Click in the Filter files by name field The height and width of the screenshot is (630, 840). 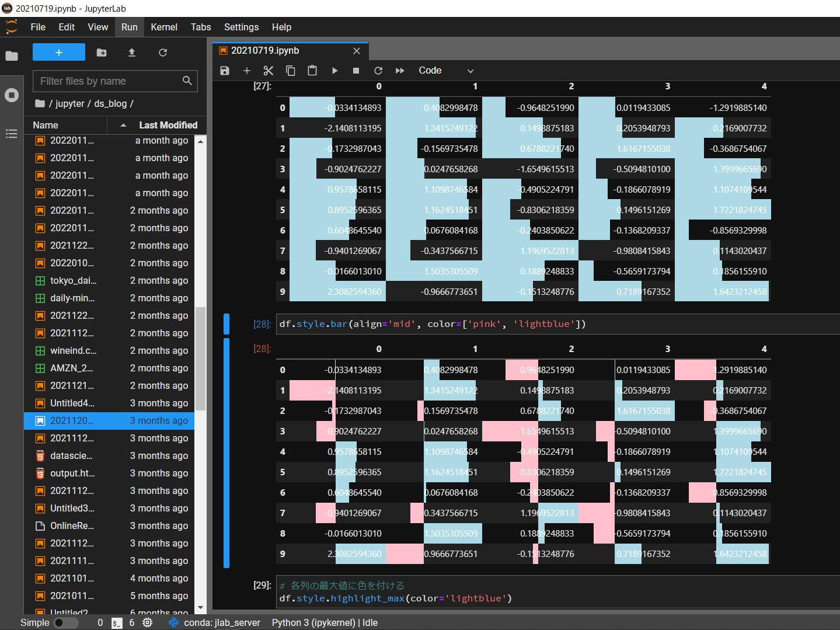click(108, 81)
